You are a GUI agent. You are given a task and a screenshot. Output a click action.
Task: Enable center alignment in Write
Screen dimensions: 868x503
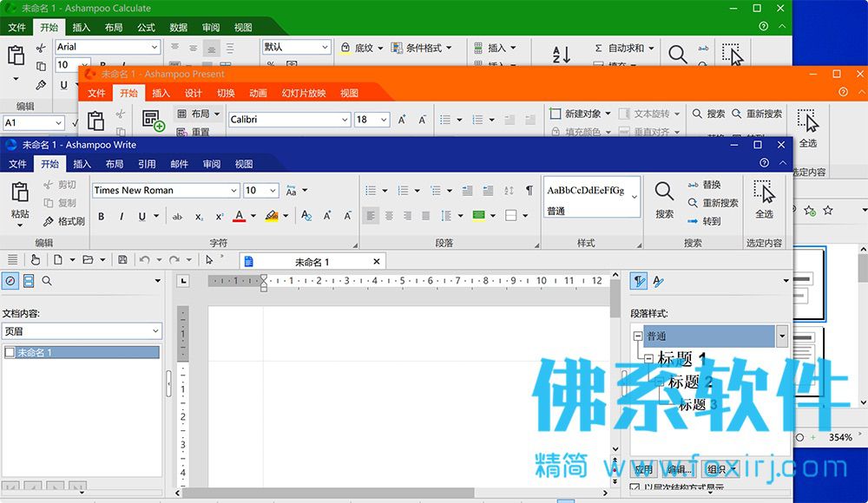pyautogui.click(x=389, y=216)
